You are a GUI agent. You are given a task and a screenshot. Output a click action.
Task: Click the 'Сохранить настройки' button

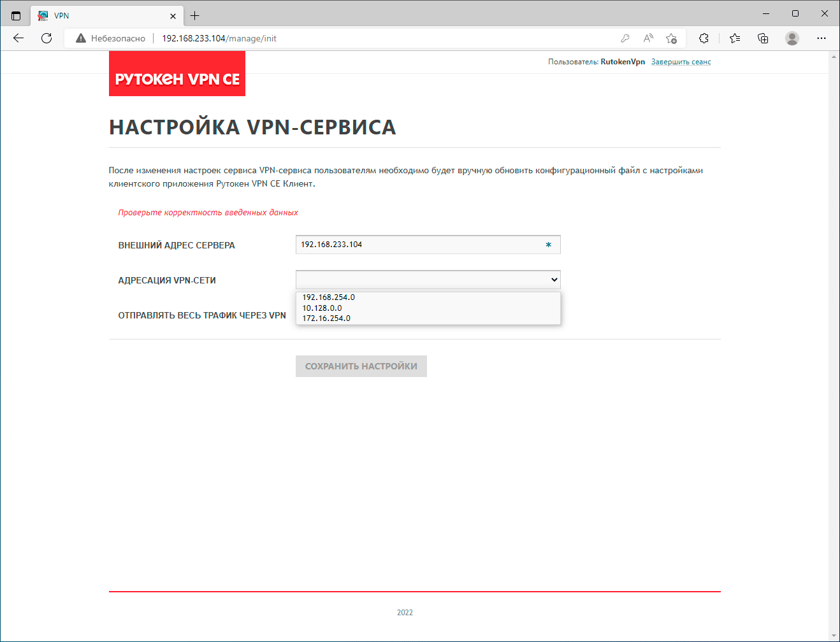click(361, 366)
